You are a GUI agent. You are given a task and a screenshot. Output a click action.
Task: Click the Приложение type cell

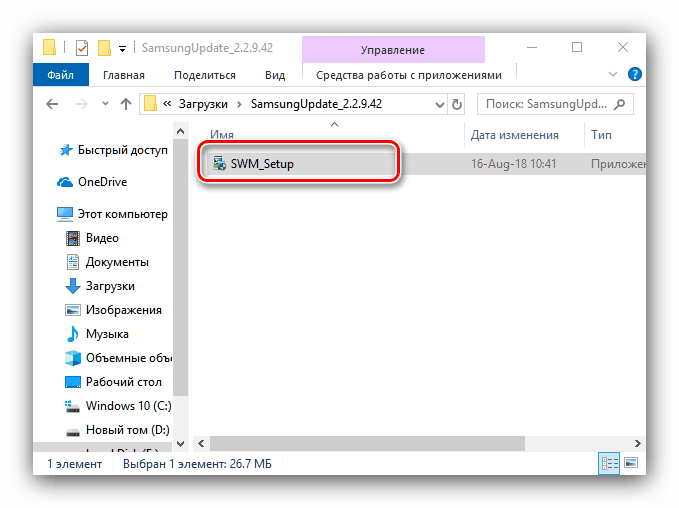coord(618,164)
